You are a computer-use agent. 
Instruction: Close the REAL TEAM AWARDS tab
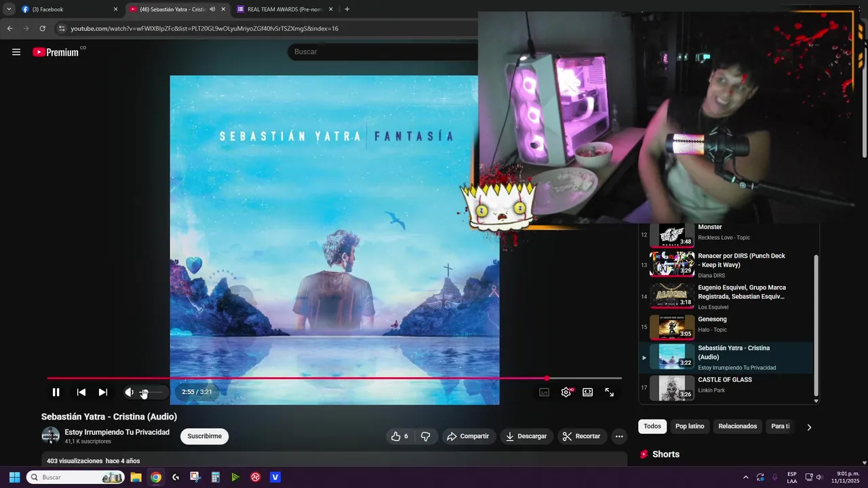(331, 9)
